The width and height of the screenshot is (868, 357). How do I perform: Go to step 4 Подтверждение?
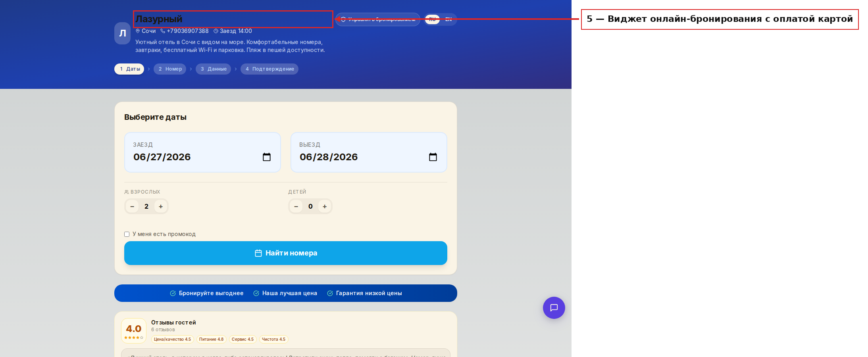coord(269,69)
